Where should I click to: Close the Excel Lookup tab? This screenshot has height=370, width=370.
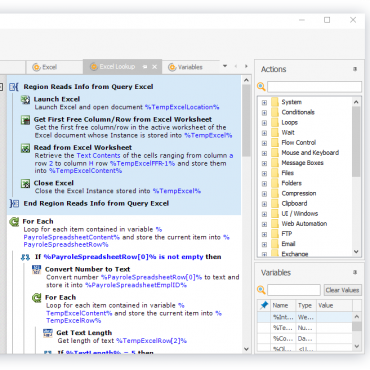click(154, 67)
